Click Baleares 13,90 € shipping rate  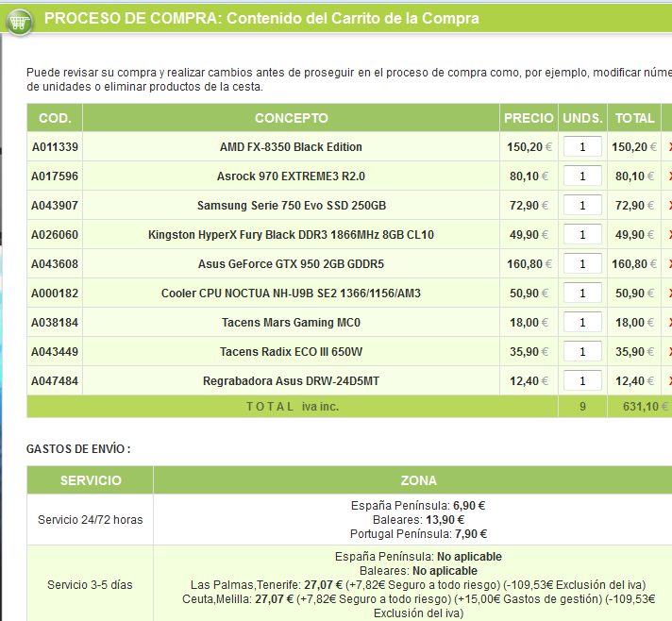(418, 520)
